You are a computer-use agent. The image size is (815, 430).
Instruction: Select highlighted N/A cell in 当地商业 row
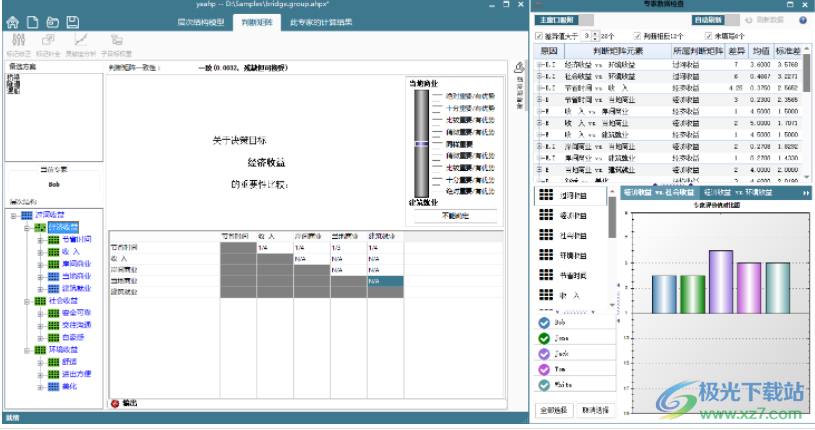[x=385, y=281]
